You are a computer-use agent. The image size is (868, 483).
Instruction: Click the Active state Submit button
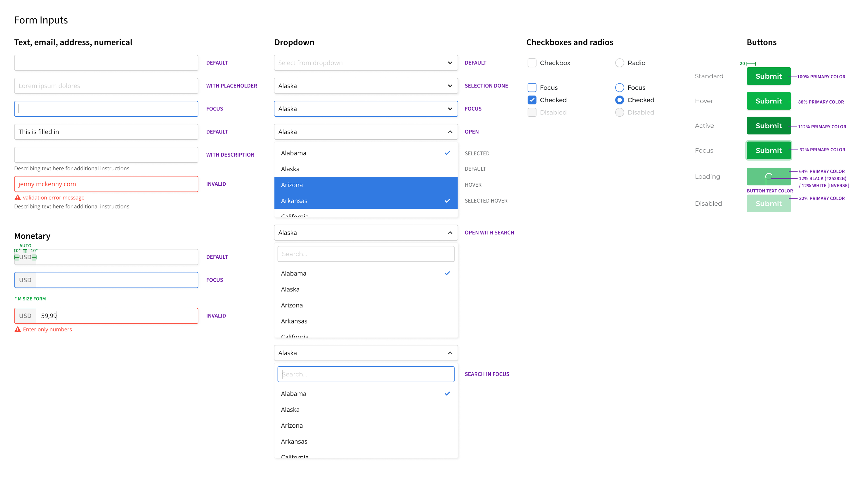[769, 126]
